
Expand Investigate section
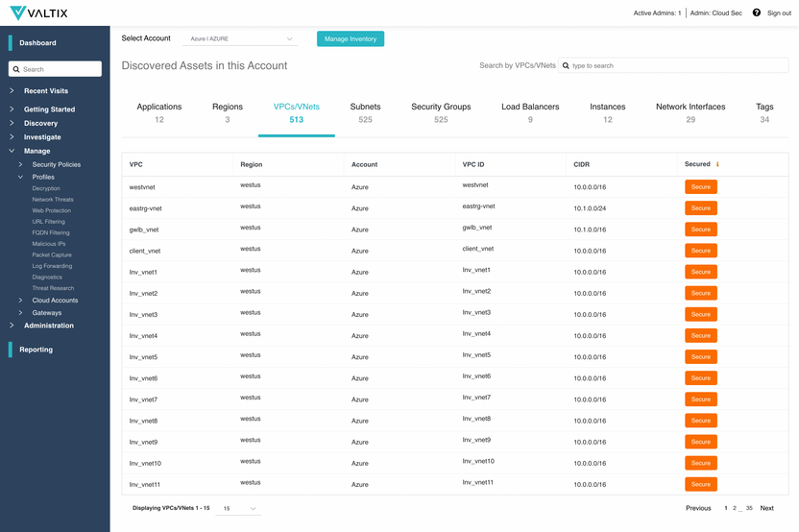point(12,137)
